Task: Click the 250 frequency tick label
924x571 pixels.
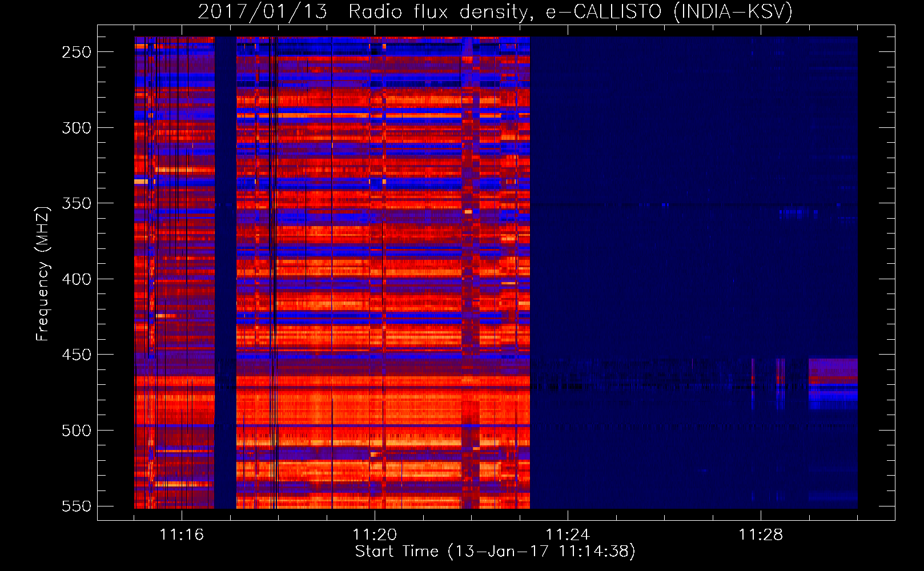Action: point(77,52)
